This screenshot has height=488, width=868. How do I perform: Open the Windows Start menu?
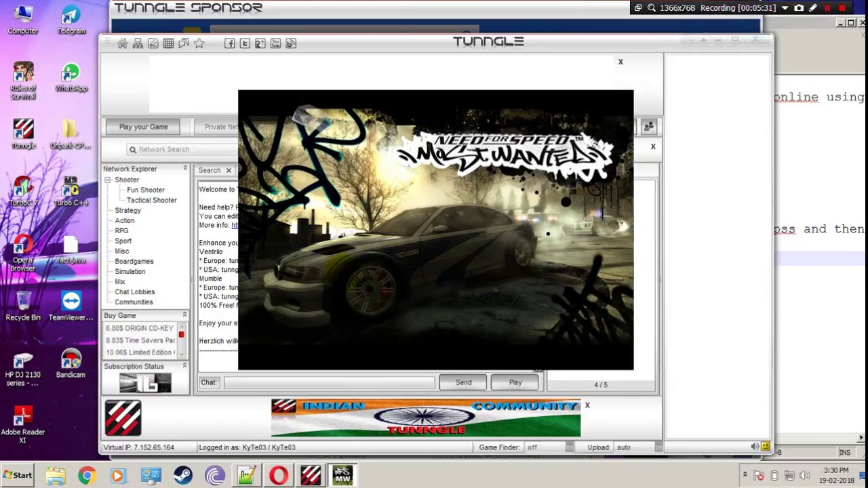click(18, 475)
